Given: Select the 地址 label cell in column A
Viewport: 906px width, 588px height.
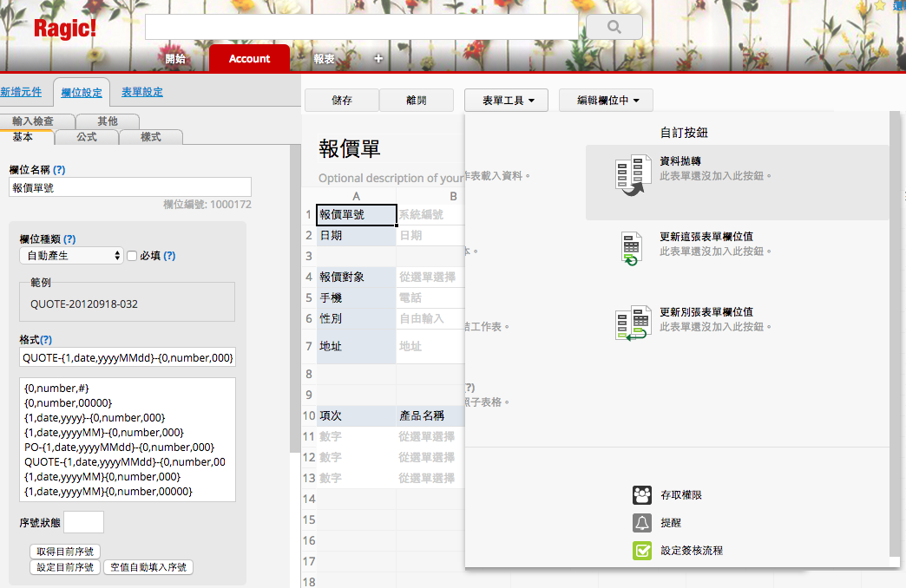Looking at the screenshot, I should click(x=357, y=347).
